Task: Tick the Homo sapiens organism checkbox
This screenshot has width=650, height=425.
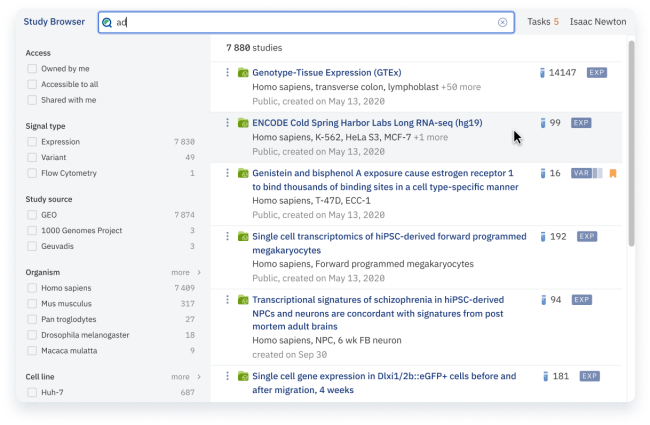Action: point(32,288)
